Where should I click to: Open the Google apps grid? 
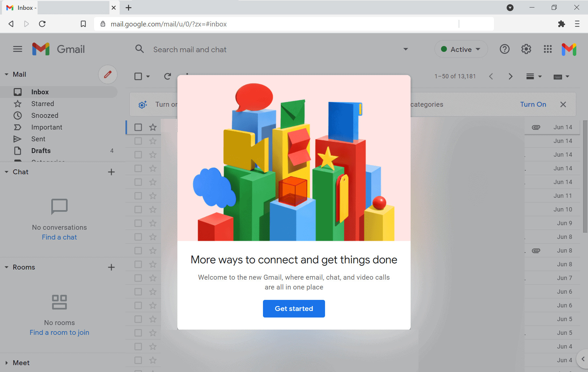(548, 49)
